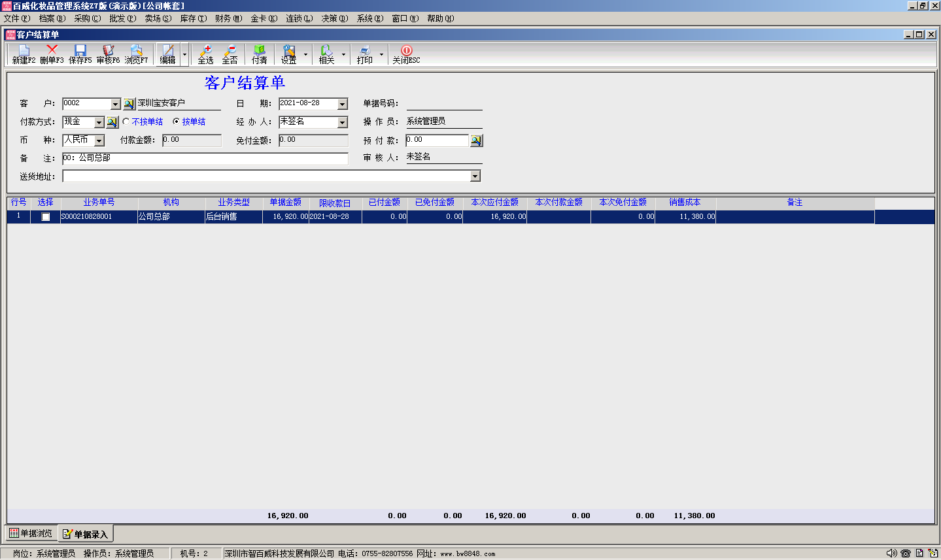Select the 按单结 radio option
The width and height of the screenshot is (941, 560).
pyautogui.click(x=176, y=122)
